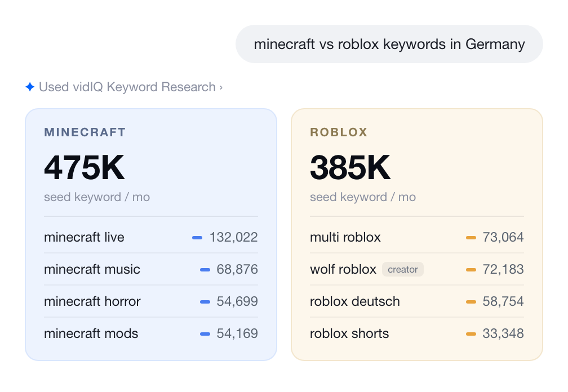Click the creator tag next to wolf roblox
The width and height of the screenshot is (568, 392).
click(x=403, y=269)
